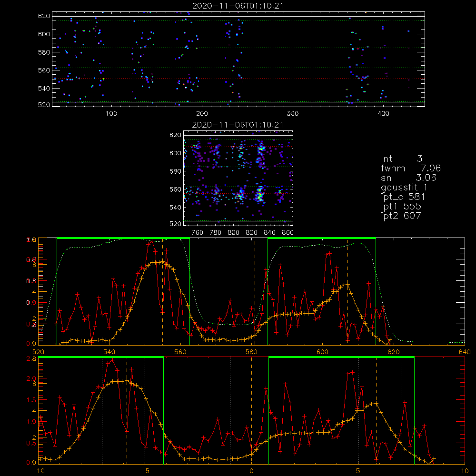
Task: Click red y-axis label 2.8 on bottom plot
Action: (31, 359)
